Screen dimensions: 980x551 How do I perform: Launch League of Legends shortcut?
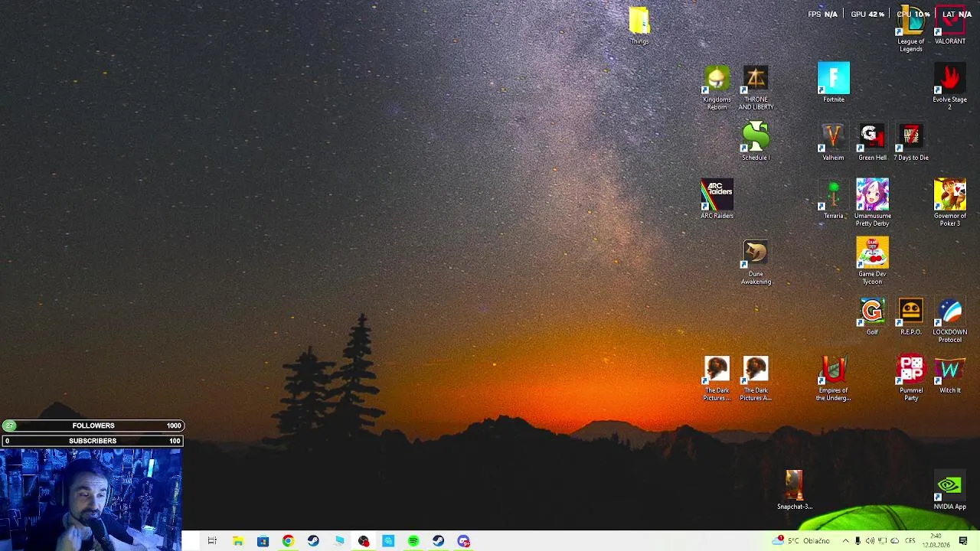click(910, 29)
